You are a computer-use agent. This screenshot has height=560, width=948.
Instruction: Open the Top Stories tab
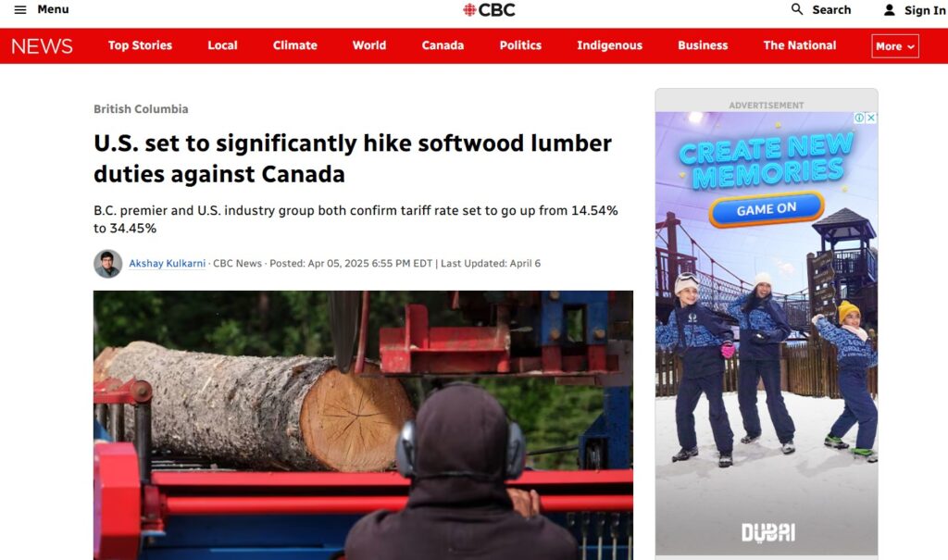point(141,45)
